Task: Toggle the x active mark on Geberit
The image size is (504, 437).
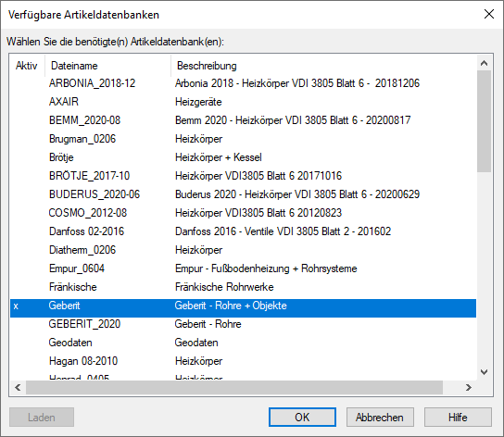Action: pyautogui.click(x=16, y=306)
